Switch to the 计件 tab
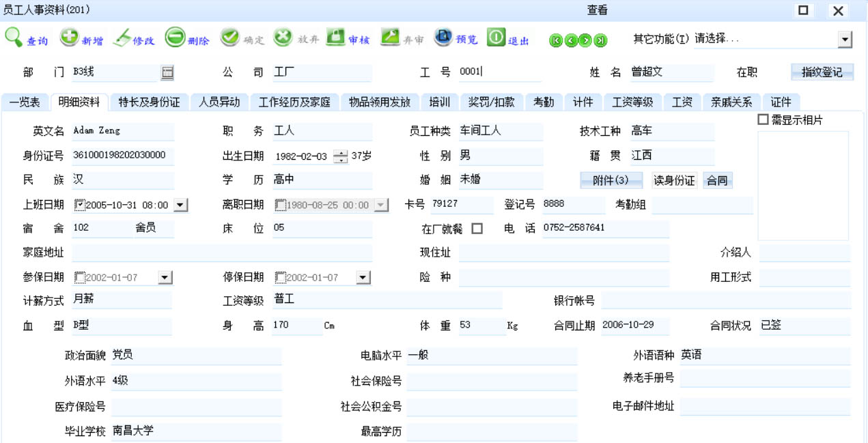Screen dimensions: 868x443 click(583, 102)
